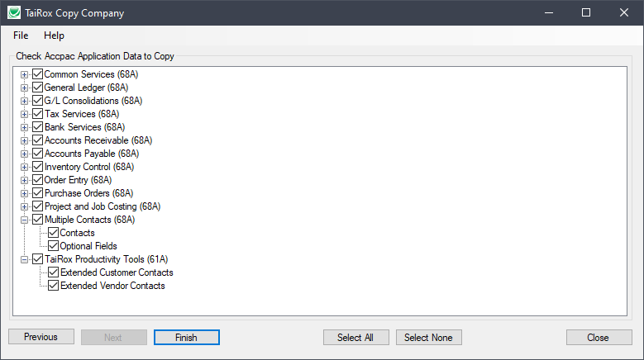Click the Close button at bottom right
Screen dimensions: 644x360
[x=599, y=338]
